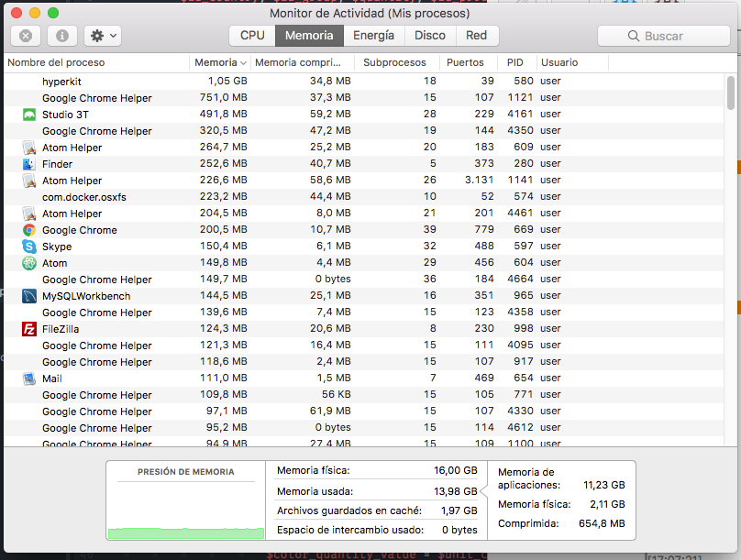This screenshot has width=741, height=560.
Task: Sort by Nombre del proceso column
Action: click(96, 62)
